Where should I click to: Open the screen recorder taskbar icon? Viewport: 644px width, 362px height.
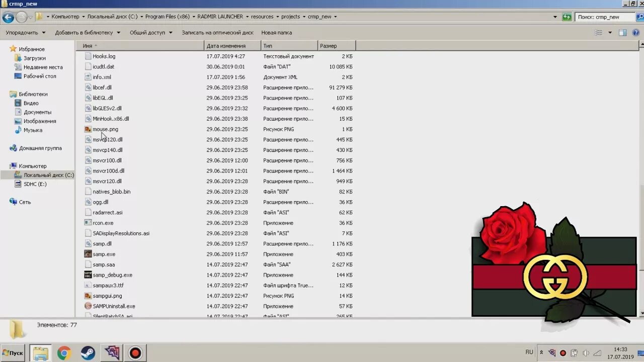coord(135,353)
